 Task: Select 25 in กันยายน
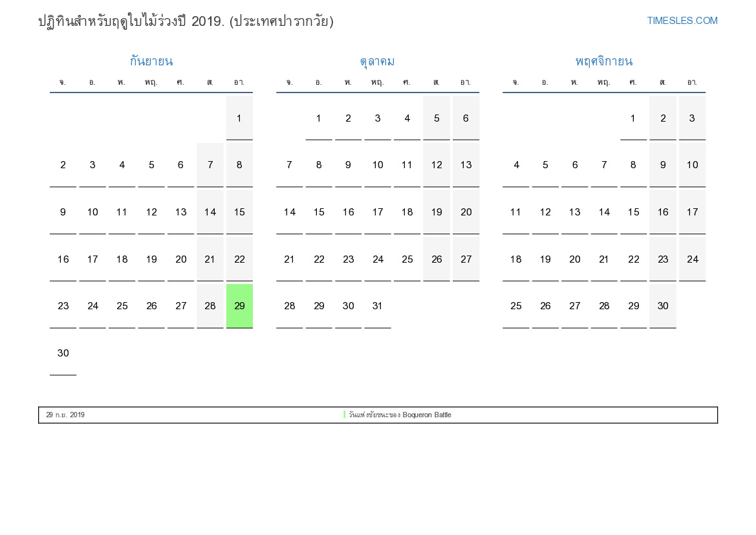click(122, 306)
